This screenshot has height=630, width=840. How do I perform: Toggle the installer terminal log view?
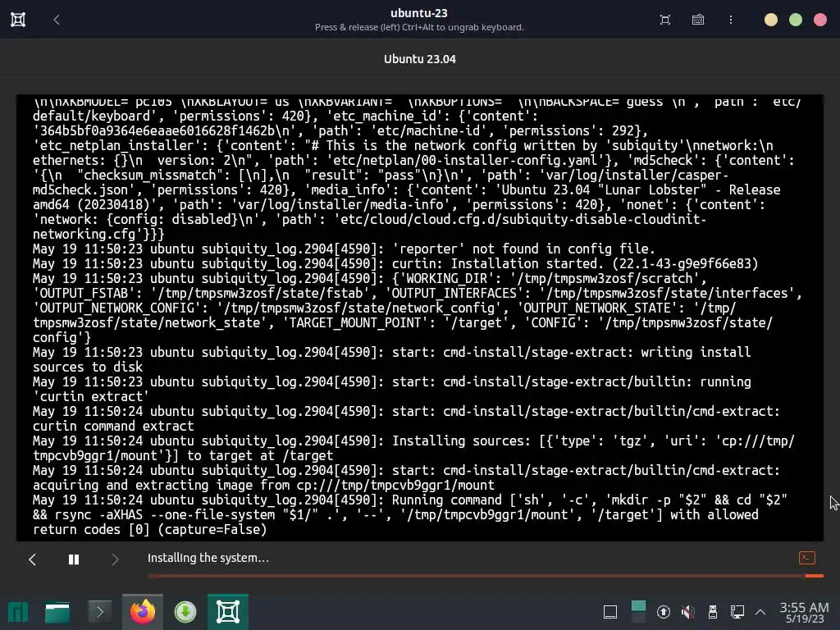click(807, 558)
